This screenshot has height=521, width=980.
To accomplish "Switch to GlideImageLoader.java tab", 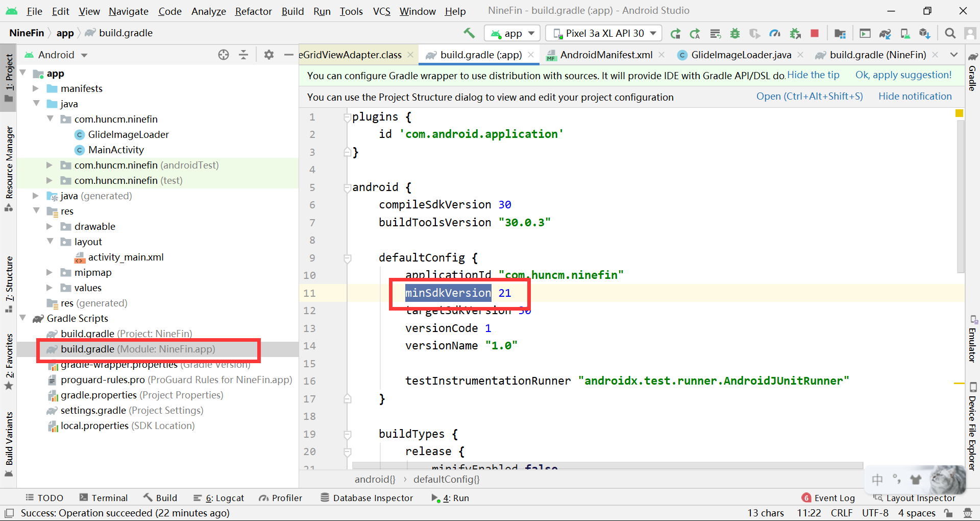I will [741, 55].
